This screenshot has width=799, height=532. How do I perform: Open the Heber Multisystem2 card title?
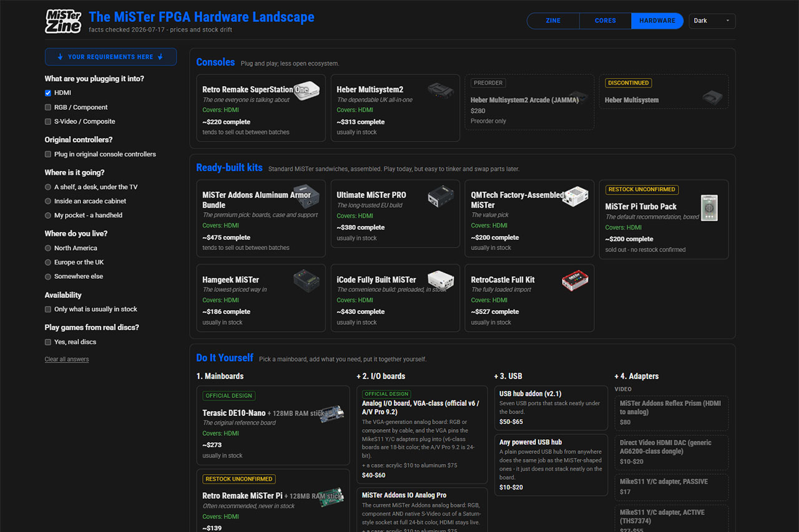tap(370, 90)
